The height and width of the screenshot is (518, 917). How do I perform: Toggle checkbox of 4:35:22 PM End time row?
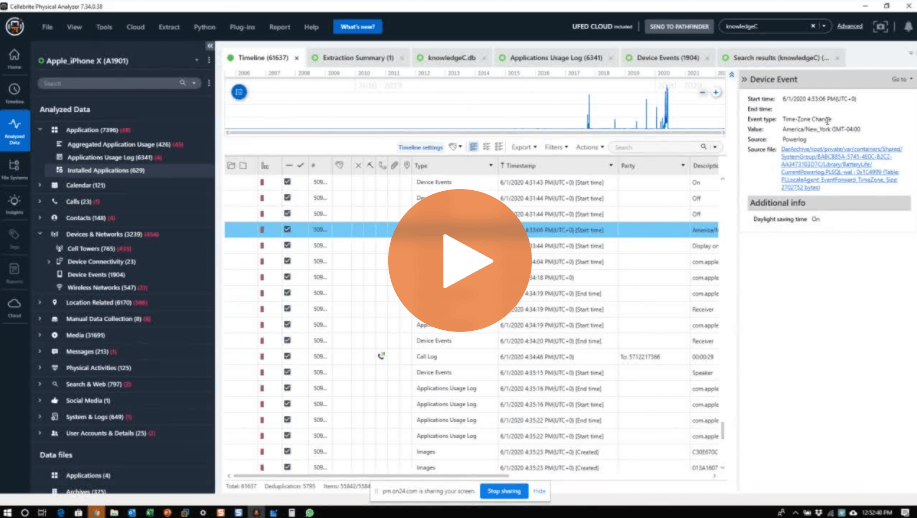coord(287,419)
